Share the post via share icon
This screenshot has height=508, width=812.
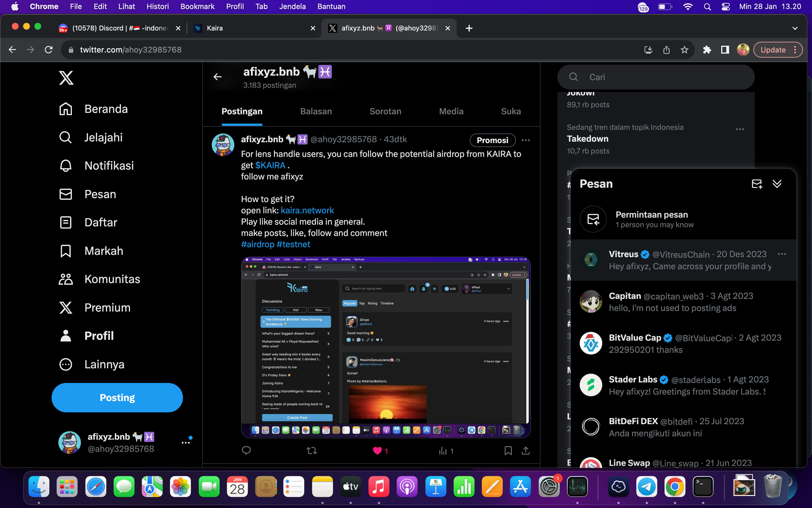click(526, 450)
